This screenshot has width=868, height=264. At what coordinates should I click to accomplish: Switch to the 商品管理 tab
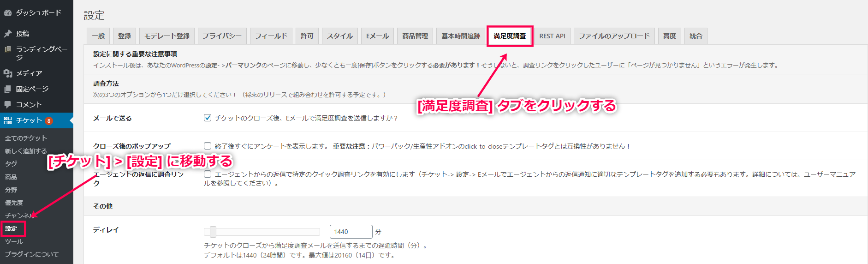click(x=415, y=36)
